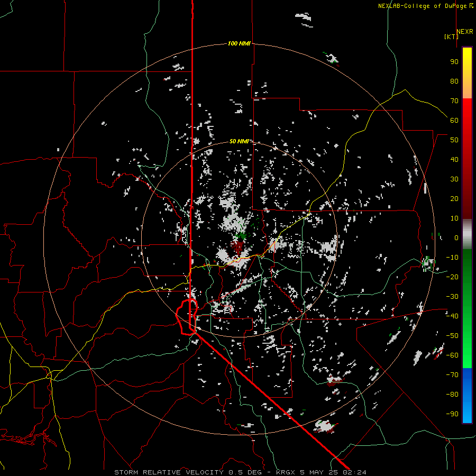This screenshot has height=476, width=476.
Task: Click the -50 value on velocity scale
Action: click(452, 336)
